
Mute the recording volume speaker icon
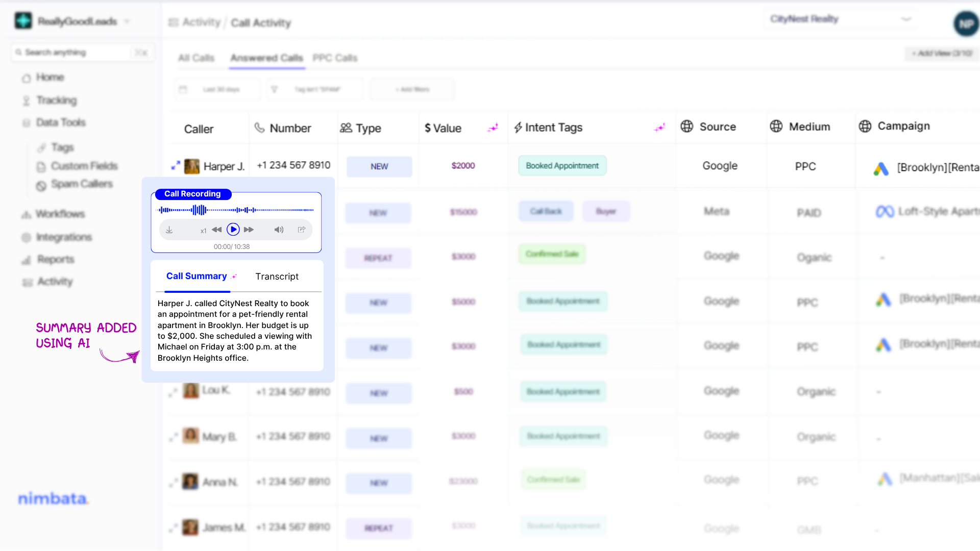coord(279,230)
